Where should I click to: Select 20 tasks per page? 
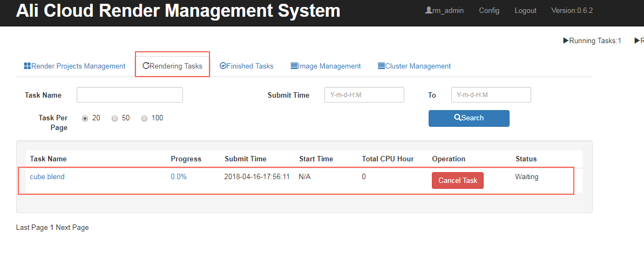point(85,118)
